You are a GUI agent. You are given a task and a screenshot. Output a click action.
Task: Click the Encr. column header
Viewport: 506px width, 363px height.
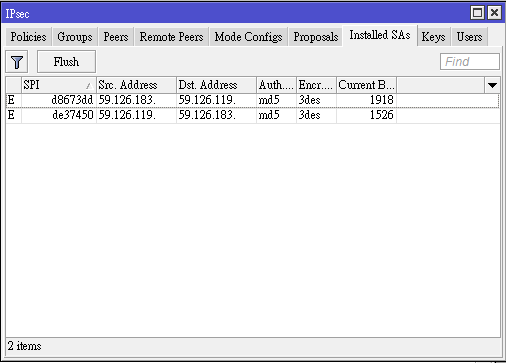click(316, 85)
